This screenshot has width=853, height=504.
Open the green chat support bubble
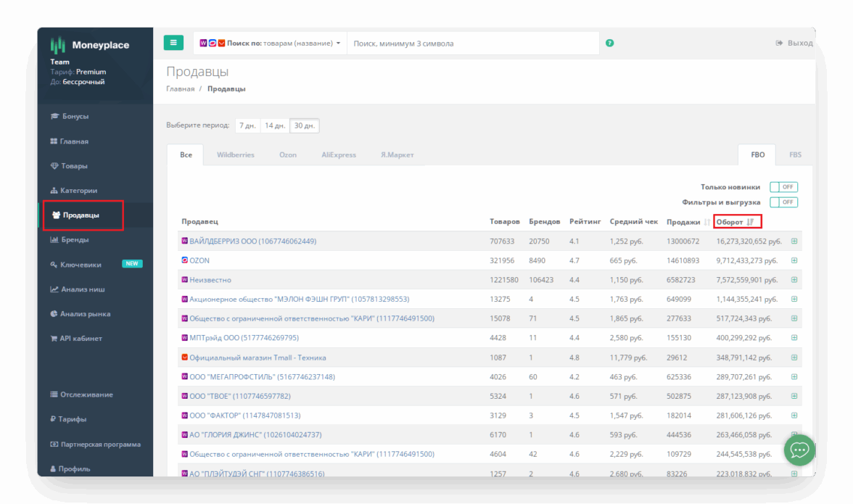[x=799, y=450]
